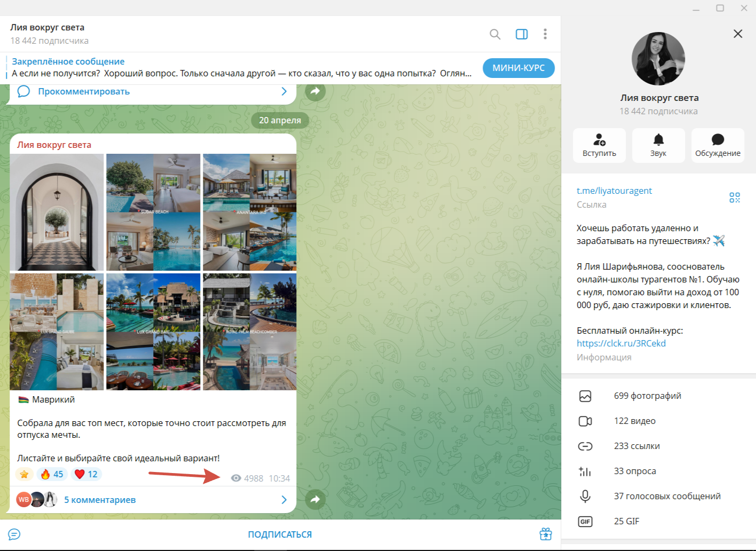Open the t.me/liyatouragent link

tap(614, 191)
